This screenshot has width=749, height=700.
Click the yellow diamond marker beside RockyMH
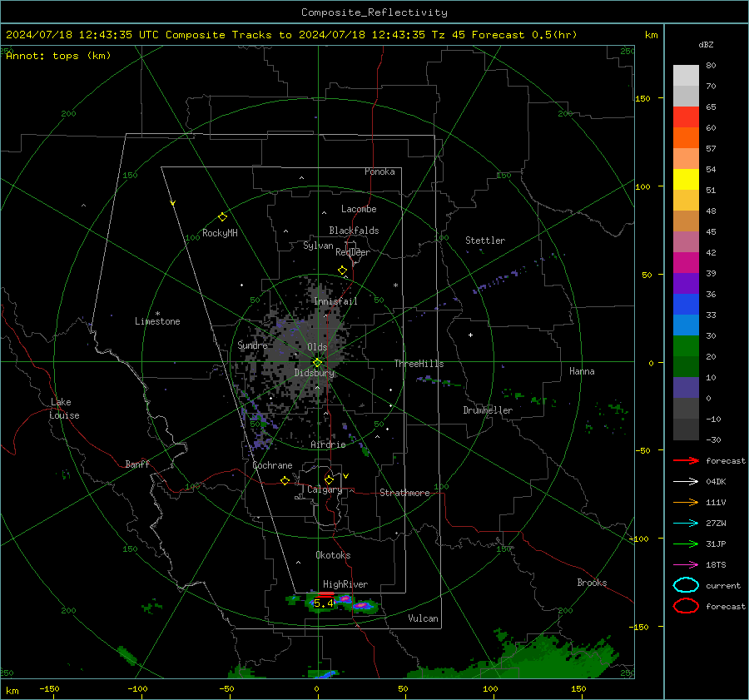(222, 217)
